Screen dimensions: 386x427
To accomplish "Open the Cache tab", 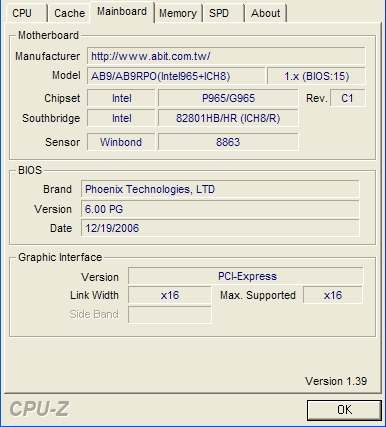I will (69, 13).
